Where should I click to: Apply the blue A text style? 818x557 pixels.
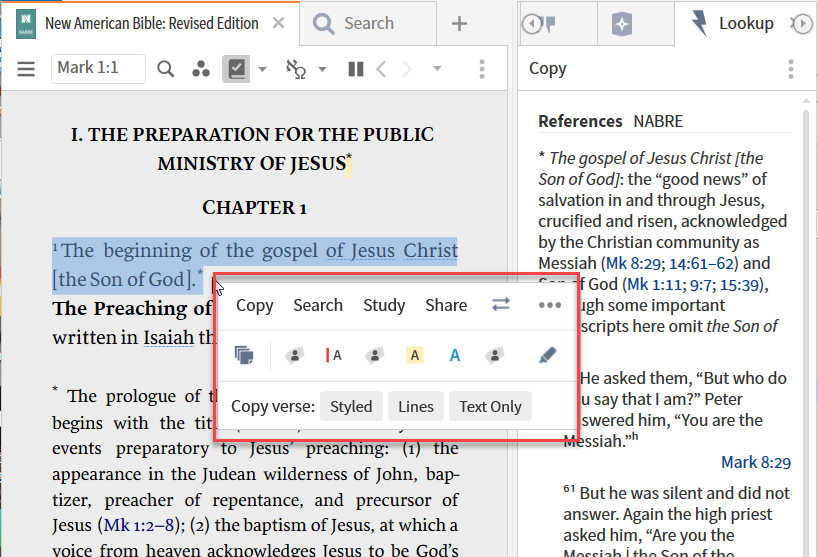454,356
